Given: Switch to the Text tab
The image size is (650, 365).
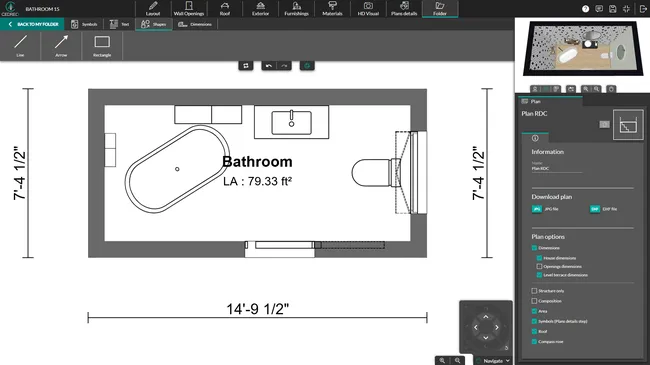Looking at the screenshot, I should [x=119, y=24].
